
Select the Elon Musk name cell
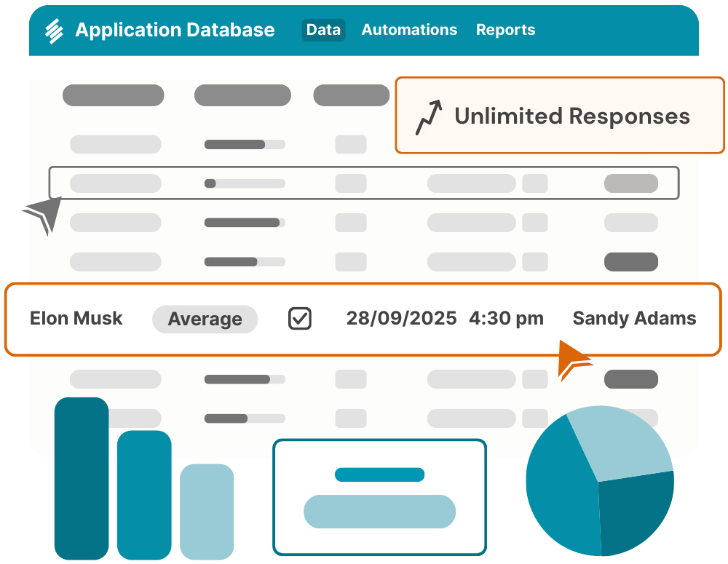[76, 318]
